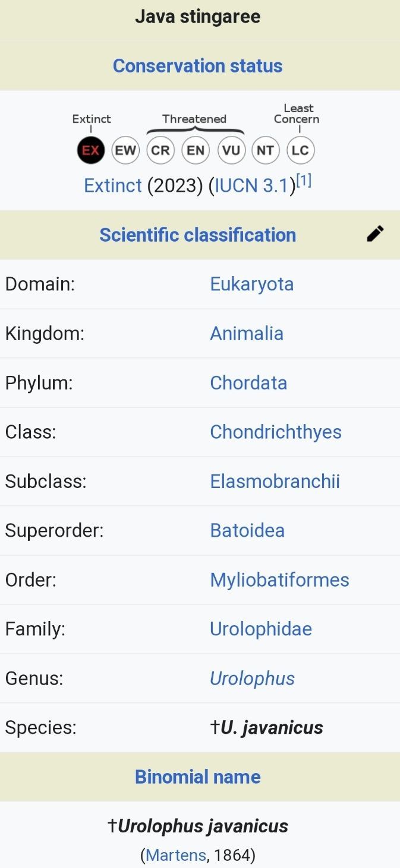Click the EW status circle icon
Screen dimensions: 400x868
click(x=125, y=150)
